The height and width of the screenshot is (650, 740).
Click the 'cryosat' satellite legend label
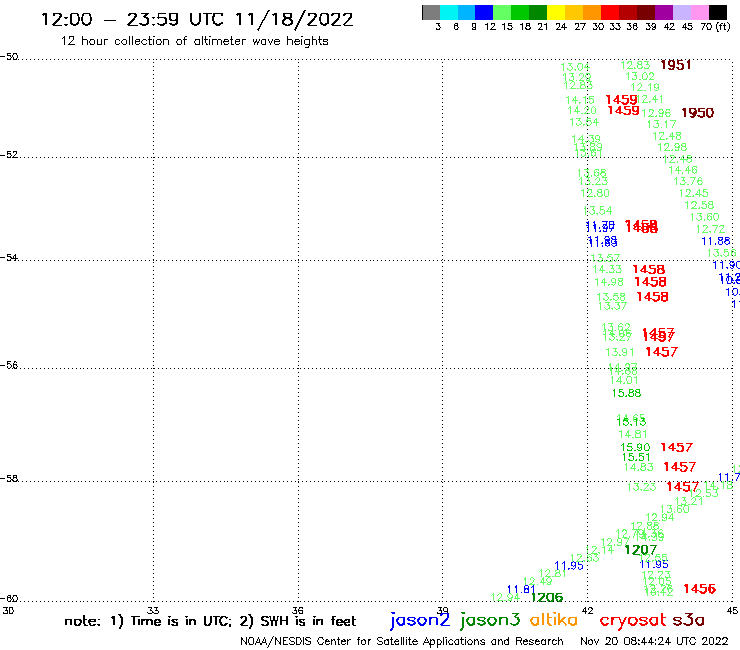632,621
